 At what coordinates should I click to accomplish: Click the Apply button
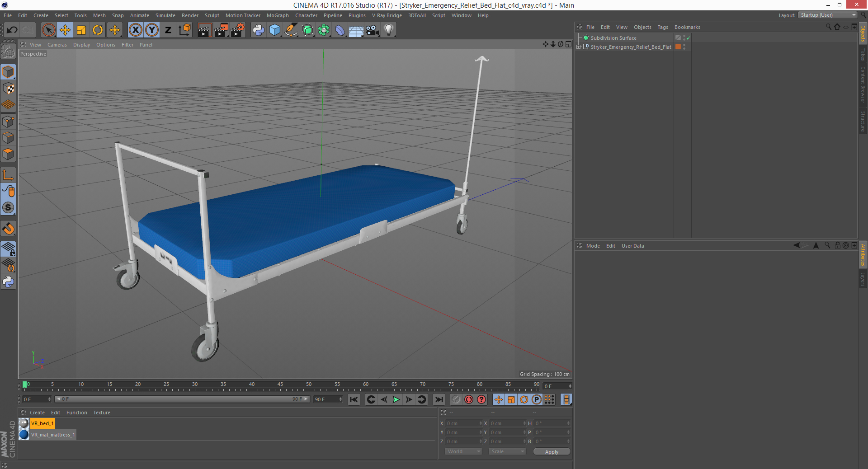point(552,452)
